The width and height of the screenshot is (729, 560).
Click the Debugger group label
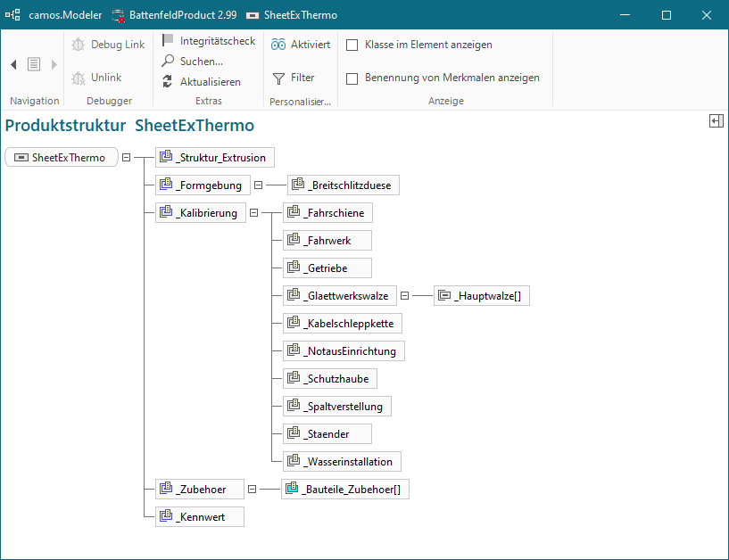point(109,101)
